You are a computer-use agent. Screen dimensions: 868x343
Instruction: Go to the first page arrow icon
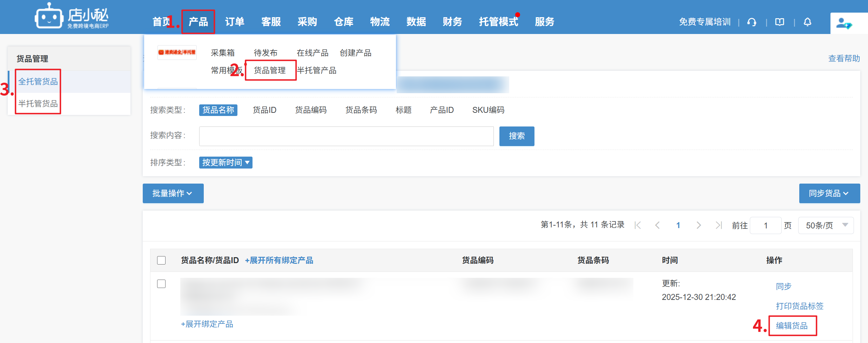[638, 225]
